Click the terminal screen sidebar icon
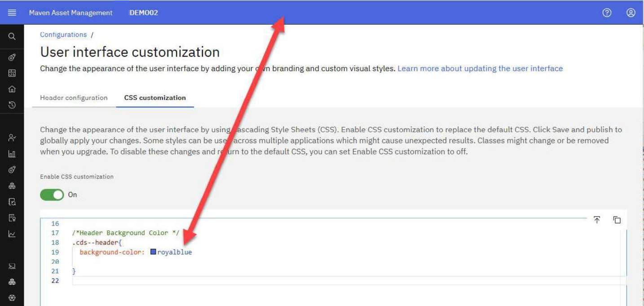 [x=12, y=266]
